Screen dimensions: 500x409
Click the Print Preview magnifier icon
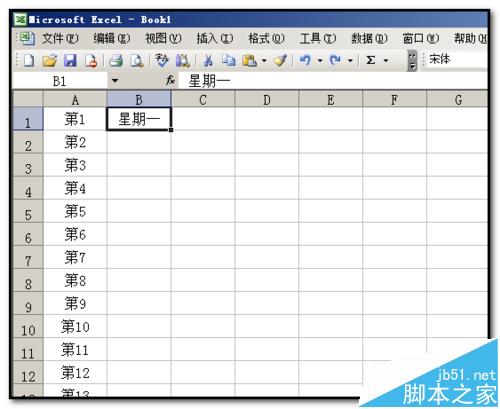137,61
